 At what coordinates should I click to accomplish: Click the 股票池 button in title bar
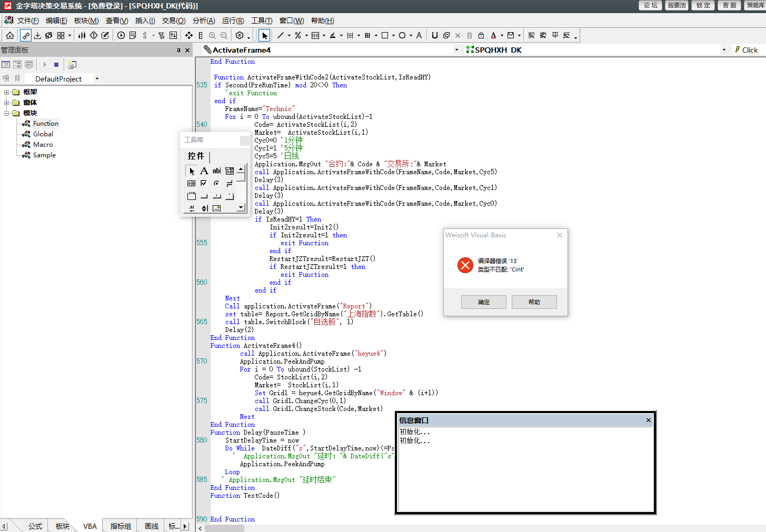[x=677, y=5]
